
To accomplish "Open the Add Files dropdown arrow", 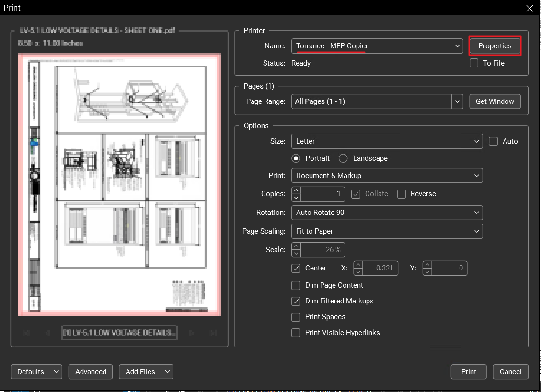I will click(x=167, y=372).
